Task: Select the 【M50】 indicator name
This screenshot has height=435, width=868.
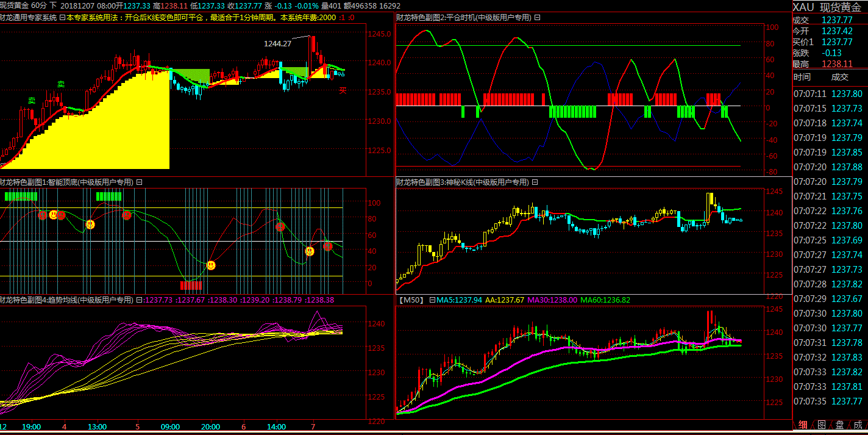Action: point(413,300)
